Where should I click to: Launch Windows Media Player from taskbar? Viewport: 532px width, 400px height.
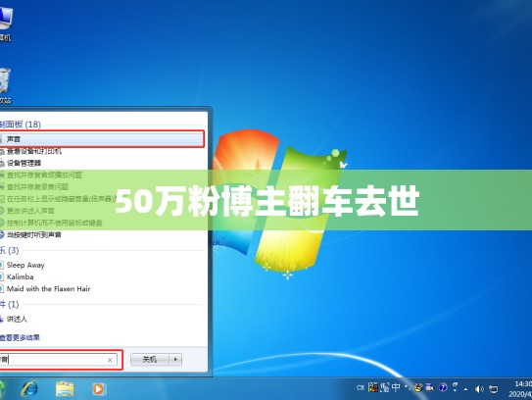pyautogui.click(x=99, y=389)
